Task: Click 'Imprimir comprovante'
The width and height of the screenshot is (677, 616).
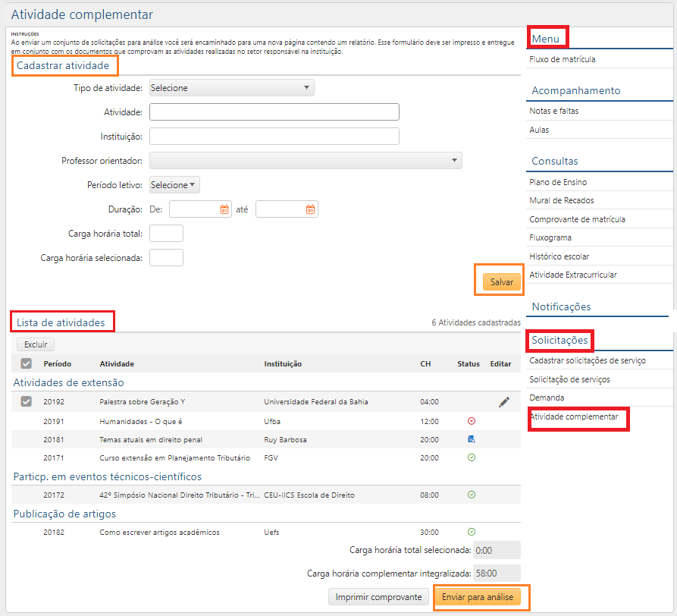Action: (378, 598)
